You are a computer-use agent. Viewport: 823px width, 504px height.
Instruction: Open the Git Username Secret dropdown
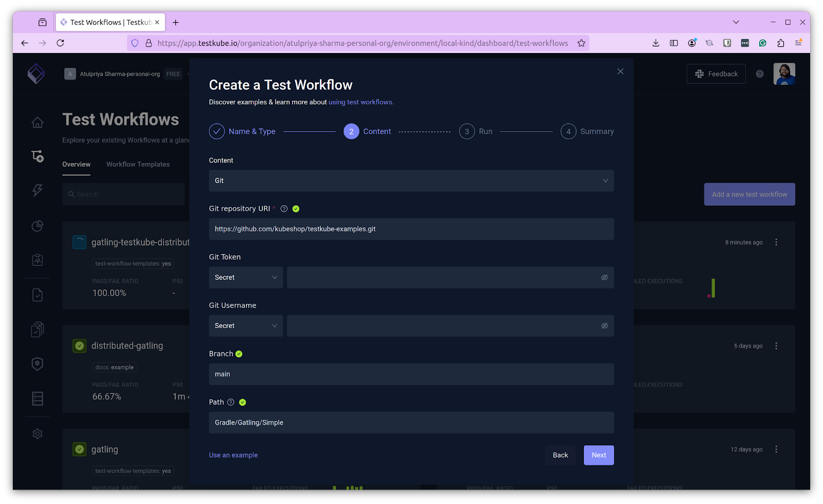click(x=246, y=326)
